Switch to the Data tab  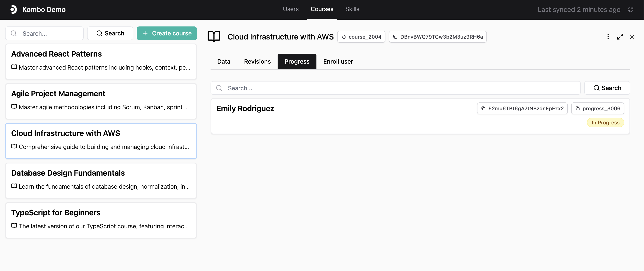tap(224, 61)
